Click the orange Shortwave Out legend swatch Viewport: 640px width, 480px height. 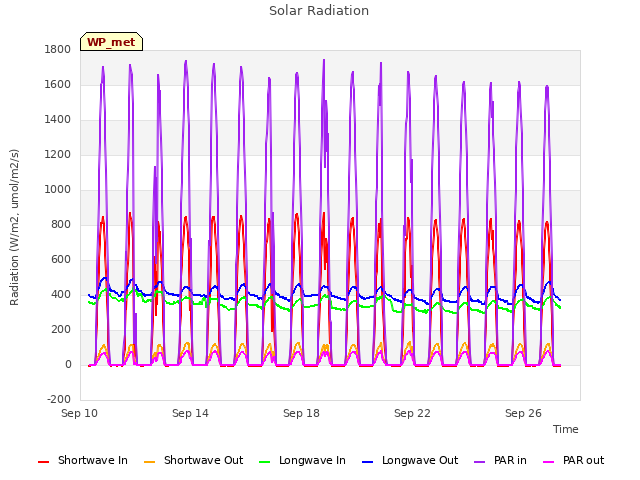149,462
